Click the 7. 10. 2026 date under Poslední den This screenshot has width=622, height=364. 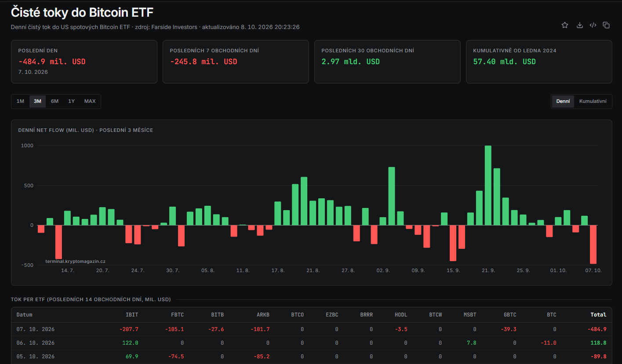tap(33, 72)
